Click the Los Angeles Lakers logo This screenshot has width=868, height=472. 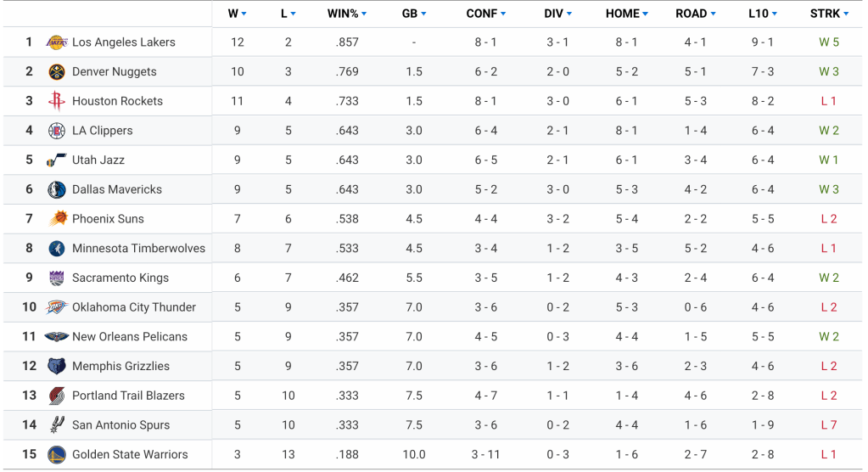point(57,42)
